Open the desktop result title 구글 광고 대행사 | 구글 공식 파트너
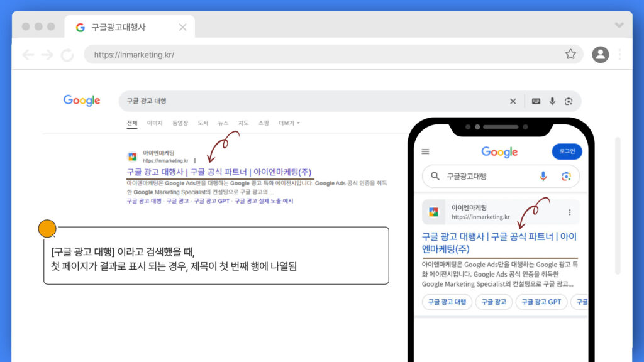Screen dimensions: 644x362 pos(219,172)
